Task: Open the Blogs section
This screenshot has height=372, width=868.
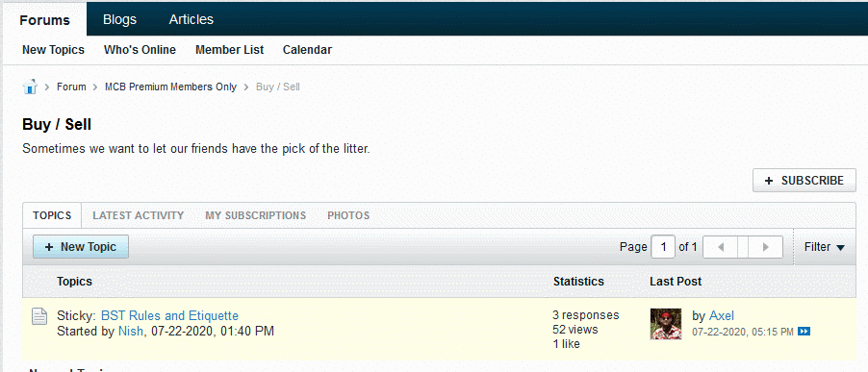Action: [119, 20]
